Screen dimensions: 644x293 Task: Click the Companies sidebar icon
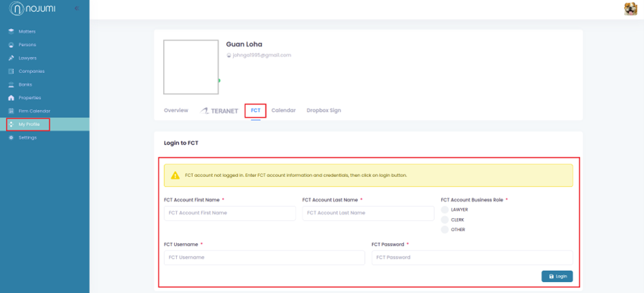point(11,72)
